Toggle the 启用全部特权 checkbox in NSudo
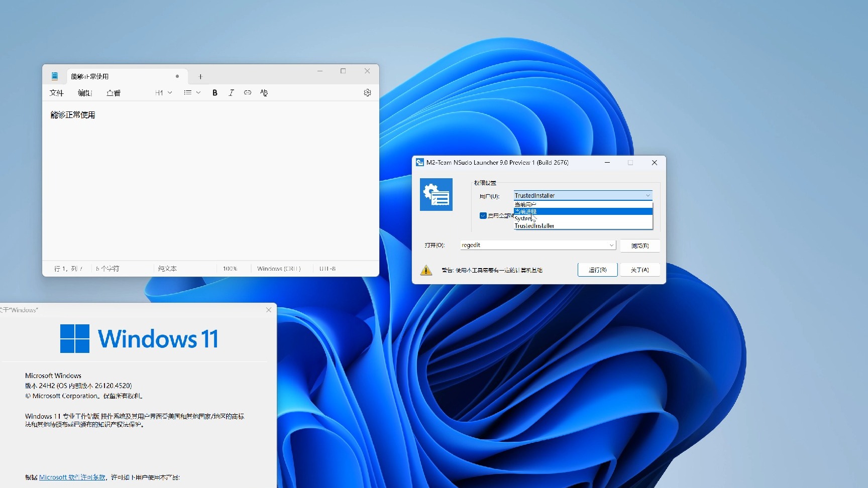This screenshot has height=488, width=868. point(483,216)
